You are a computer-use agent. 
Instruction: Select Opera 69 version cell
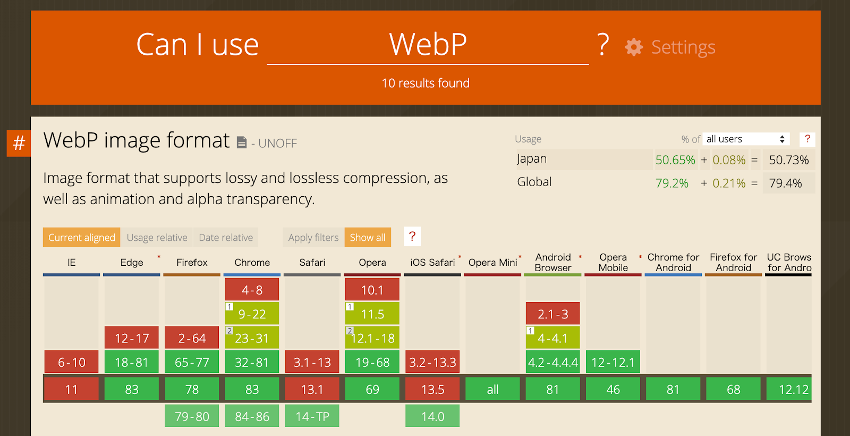click(372, 389)
